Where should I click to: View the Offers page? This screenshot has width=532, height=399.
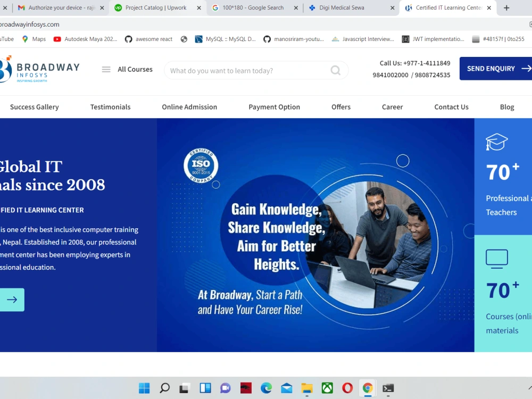[341, 107]
